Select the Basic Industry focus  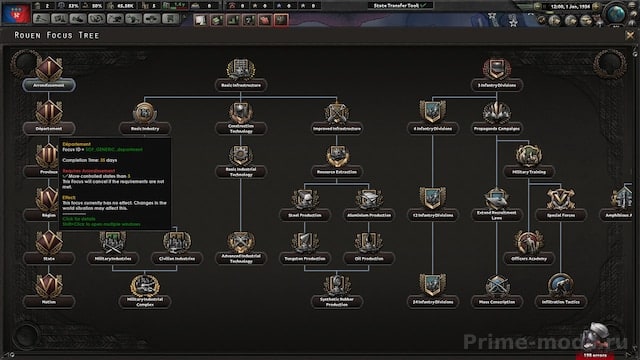[145, 118]
